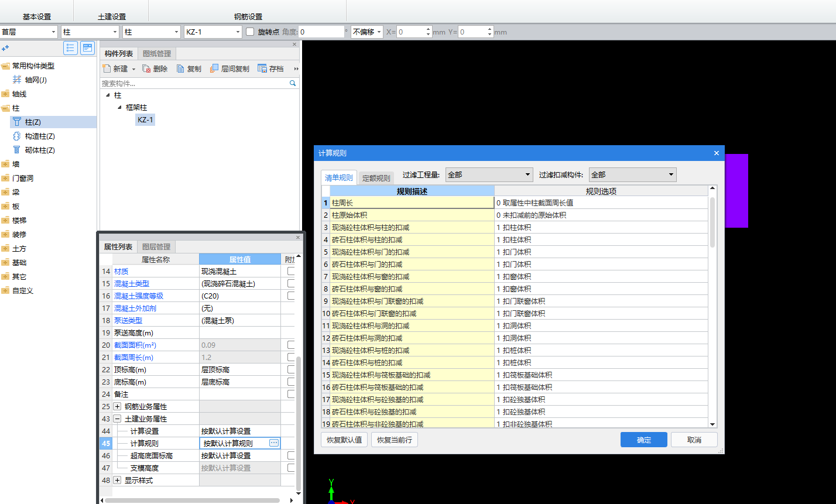Click the 取消 button
The width and height of the screenshot is (836, 504).
tap(694, 440)
